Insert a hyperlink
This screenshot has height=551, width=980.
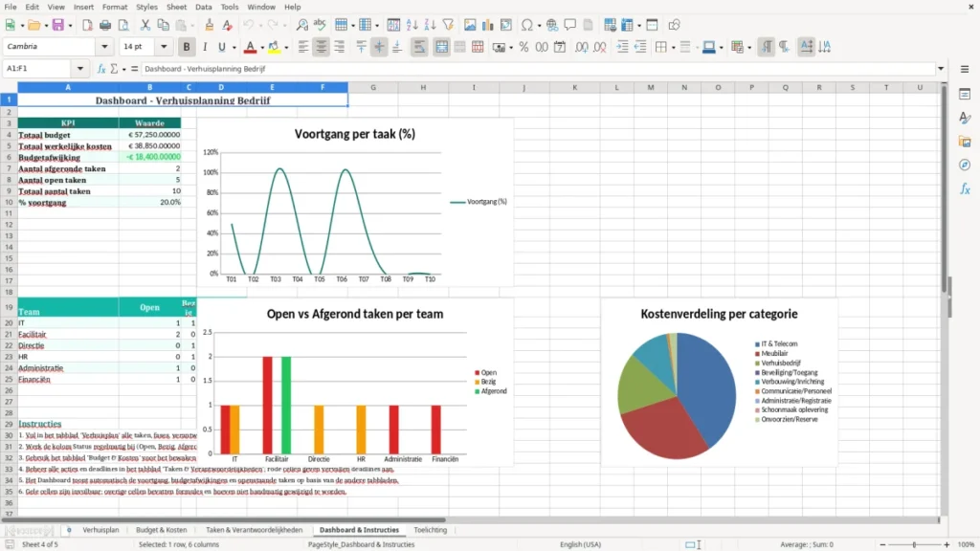[552, 25]
